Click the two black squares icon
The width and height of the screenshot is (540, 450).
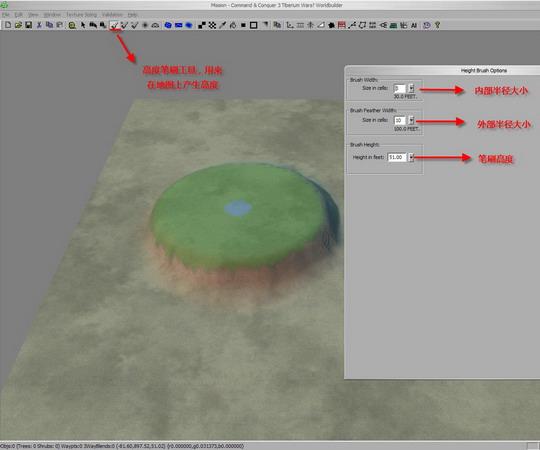coord(202,25)
